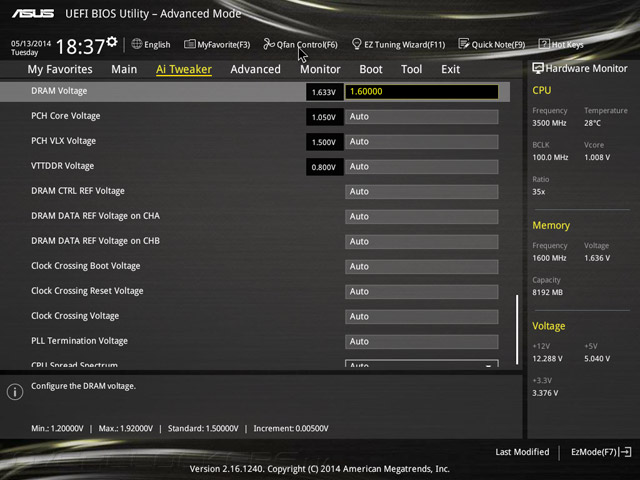Click the +3.3V 3.376 V reading
640x480 pixels.
click(x=545, y=393)
